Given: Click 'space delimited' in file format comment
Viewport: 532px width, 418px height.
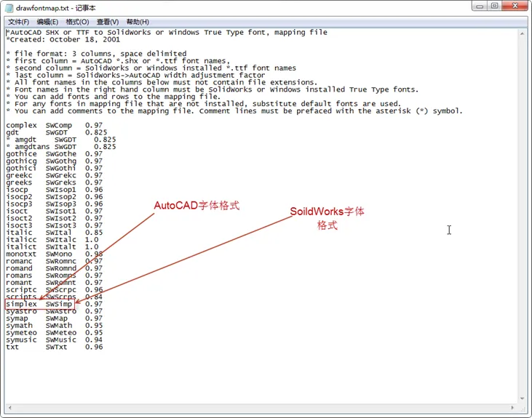Looking at the screenshot, I should click(154, 54).
